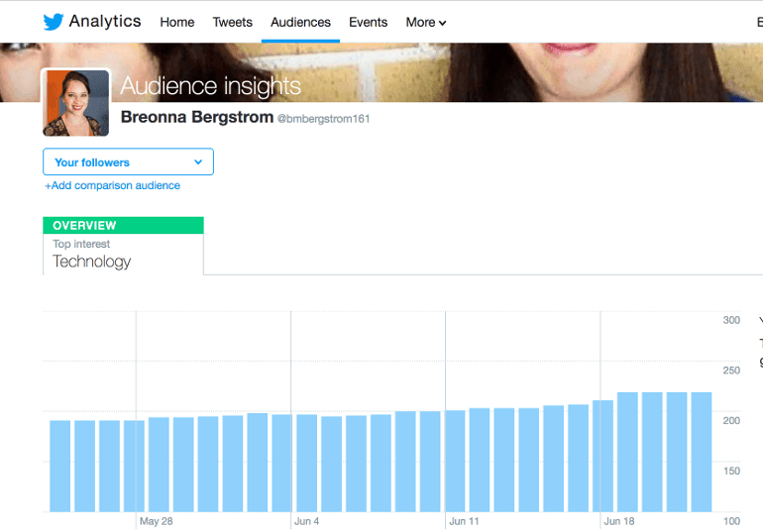
Task: Click the Breonna Bergstrom name
Action: [x=197, y=117]
